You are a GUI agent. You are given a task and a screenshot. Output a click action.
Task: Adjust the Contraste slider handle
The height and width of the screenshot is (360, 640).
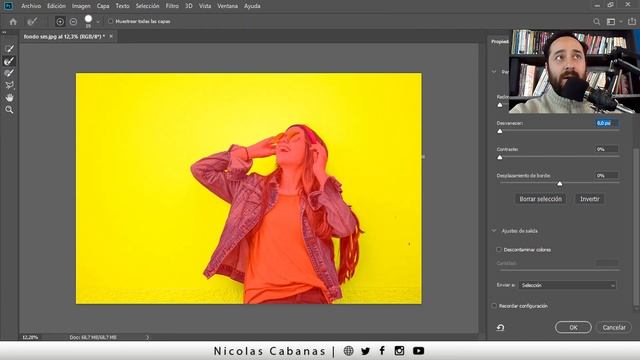500,158
